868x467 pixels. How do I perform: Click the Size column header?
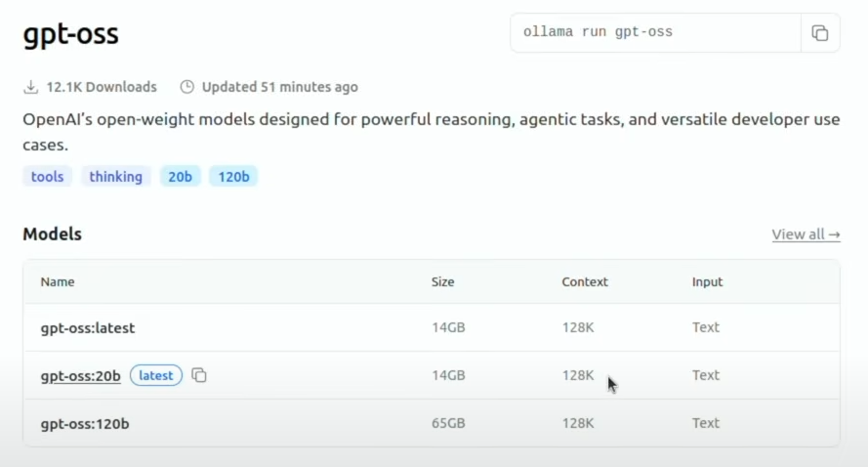tap(443, 281)
